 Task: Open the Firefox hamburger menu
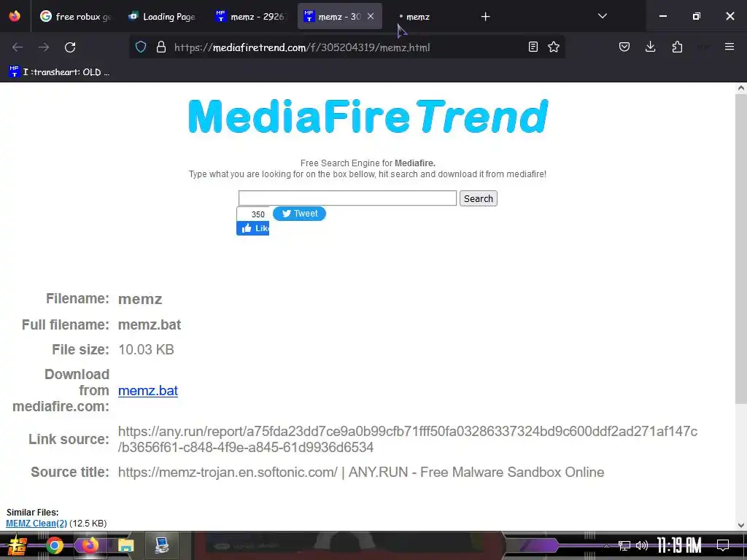tap(729, 47)
